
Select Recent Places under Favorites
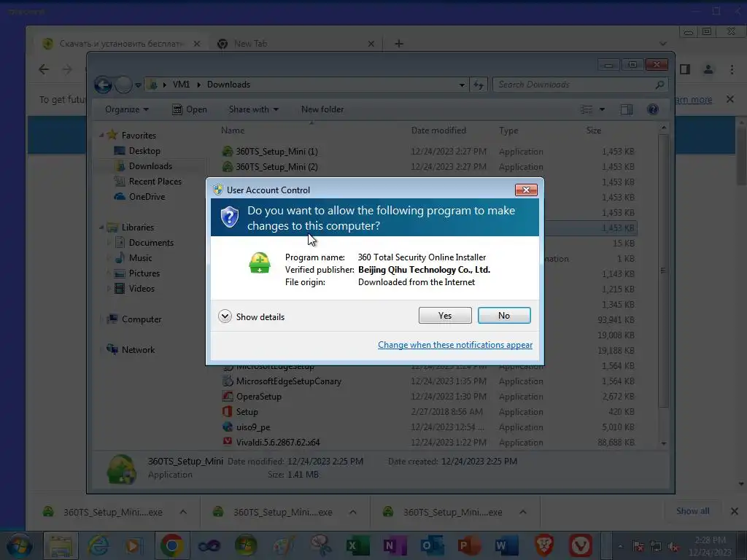coord(155,182)
